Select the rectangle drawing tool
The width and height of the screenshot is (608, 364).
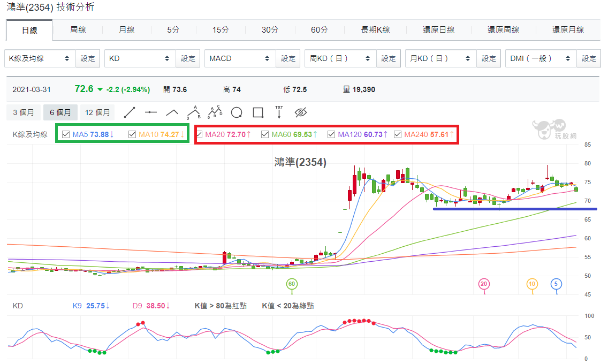point(258,113)
